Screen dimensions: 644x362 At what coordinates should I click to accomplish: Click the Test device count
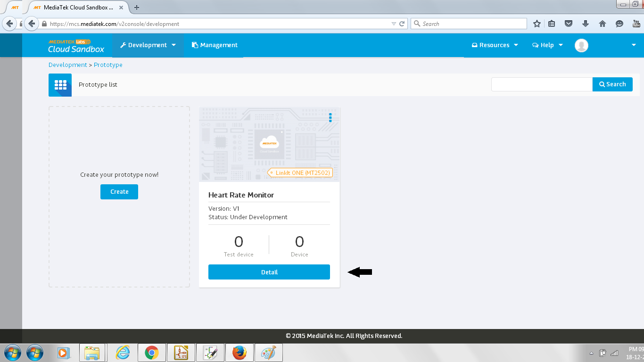[239, 242]
